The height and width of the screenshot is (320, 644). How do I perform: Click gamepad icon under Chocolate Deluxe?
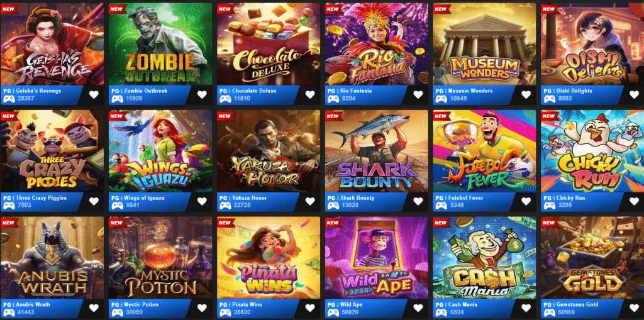point(225,99)
